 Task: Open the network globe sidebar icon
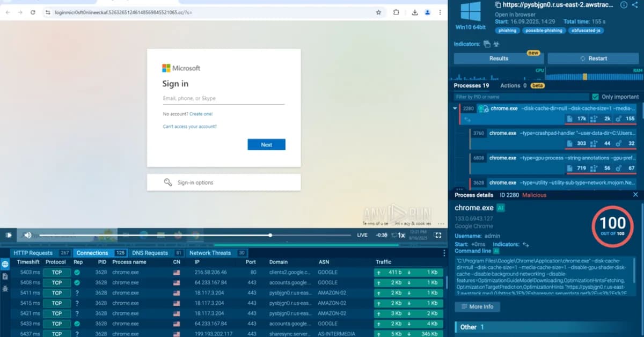coord(5,265)
